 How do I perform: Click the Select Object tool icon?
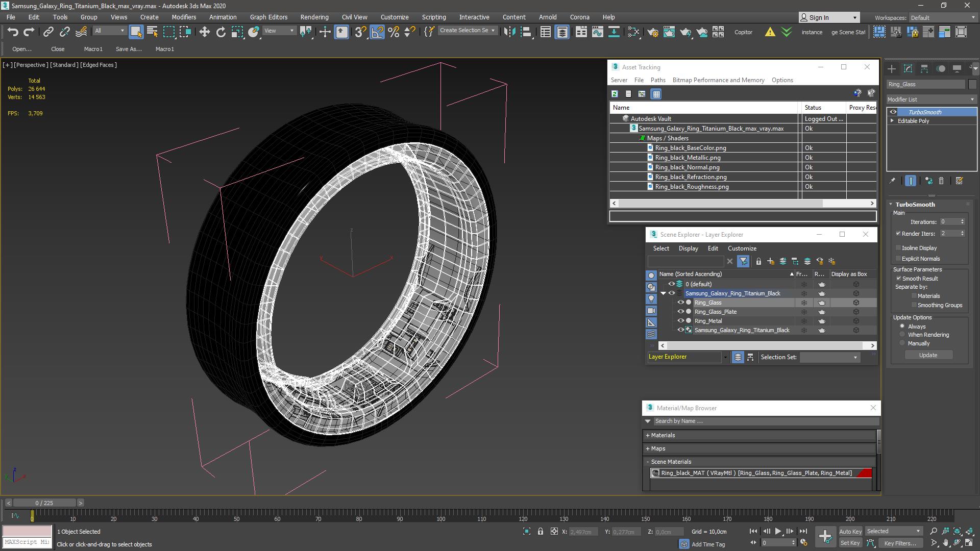coord(135,32)
